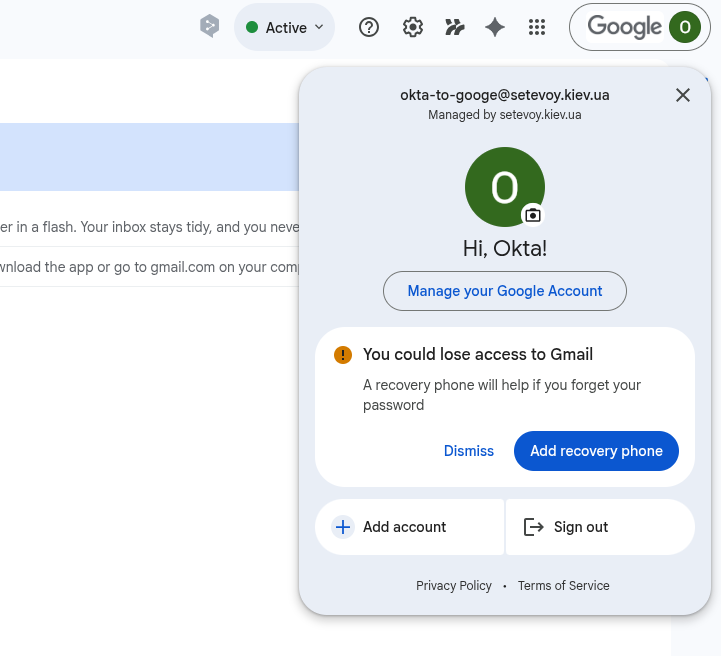Dismiss the recovery phone warning
Screen dimensions: 721x656
point(469,451)
